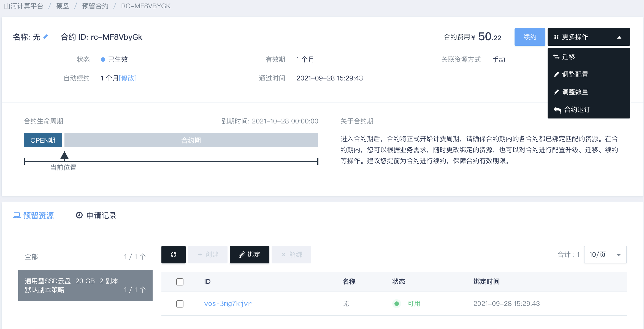Switch to the 预留资源 tab

[33, 215]
